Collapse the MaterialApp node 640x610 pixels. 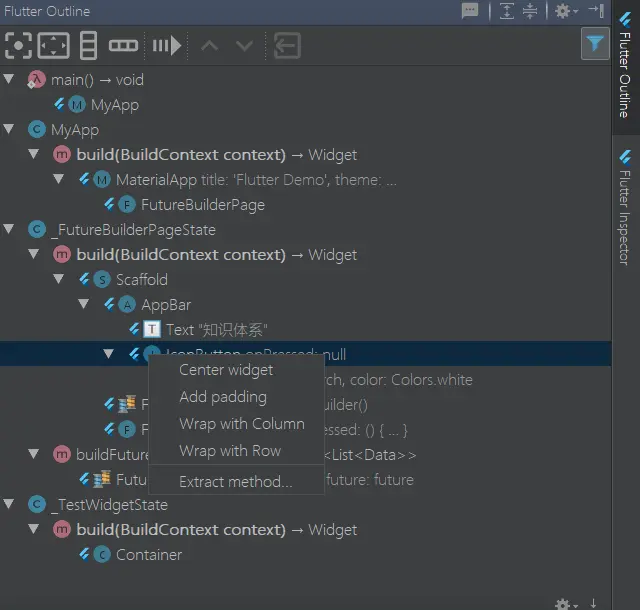pyautogui.click(x=58, y=178)
